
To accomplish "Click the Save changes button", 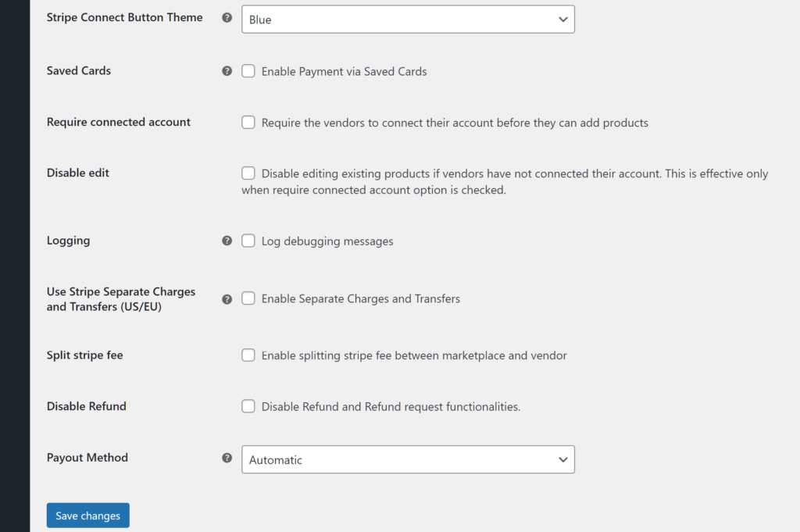I will (87, 516).
